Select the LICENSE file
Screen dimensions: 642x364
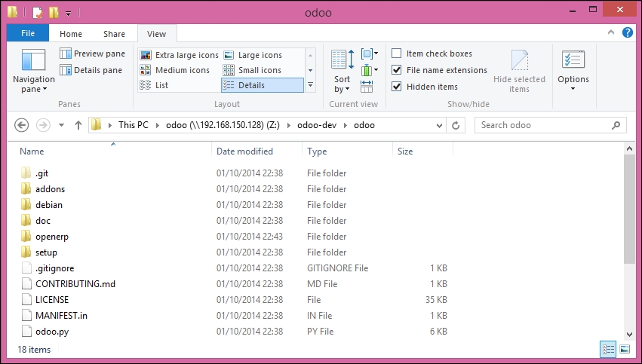[51, 300]
